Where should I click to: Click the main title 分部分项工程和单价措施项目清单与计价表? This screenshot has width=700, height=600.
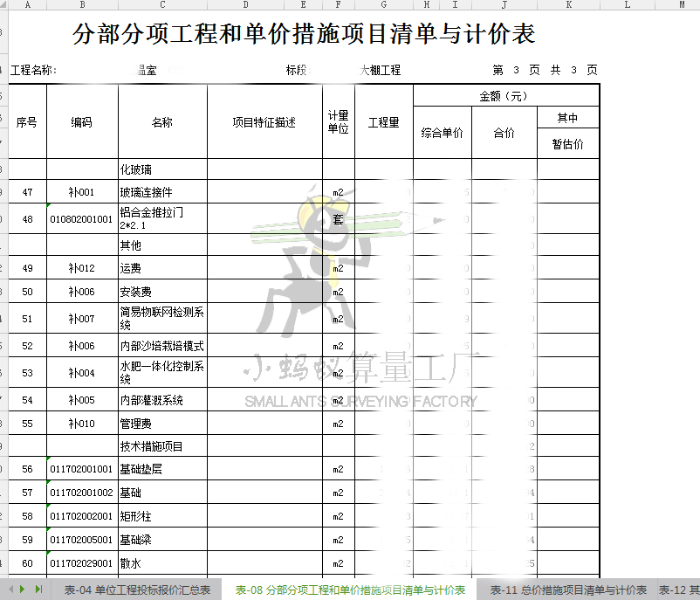point(304,35)
